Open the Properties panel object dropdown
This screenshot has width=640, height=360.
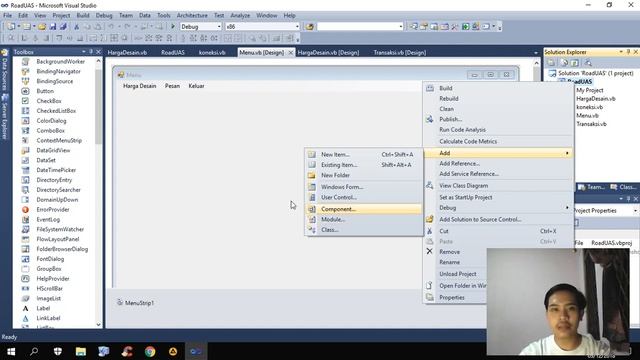[635, 211]
